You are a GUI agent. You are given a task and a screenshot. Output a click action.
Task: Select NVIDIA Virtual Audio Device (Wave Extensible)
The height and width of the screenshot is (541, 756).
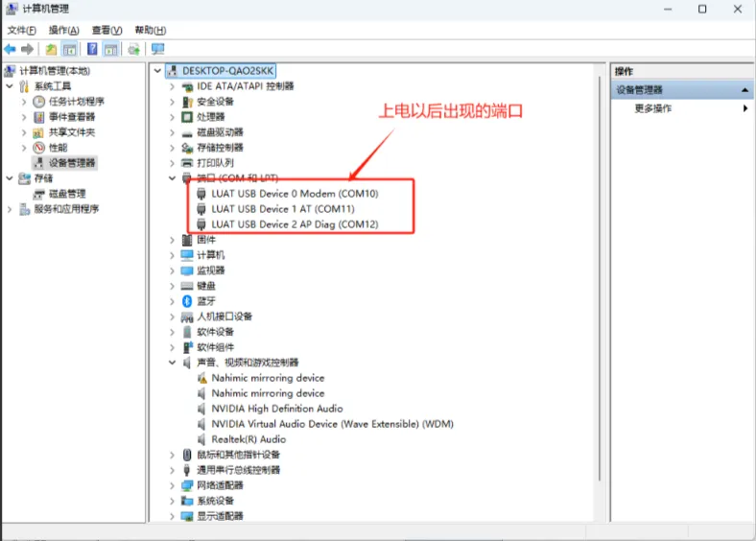click(332, 424)
